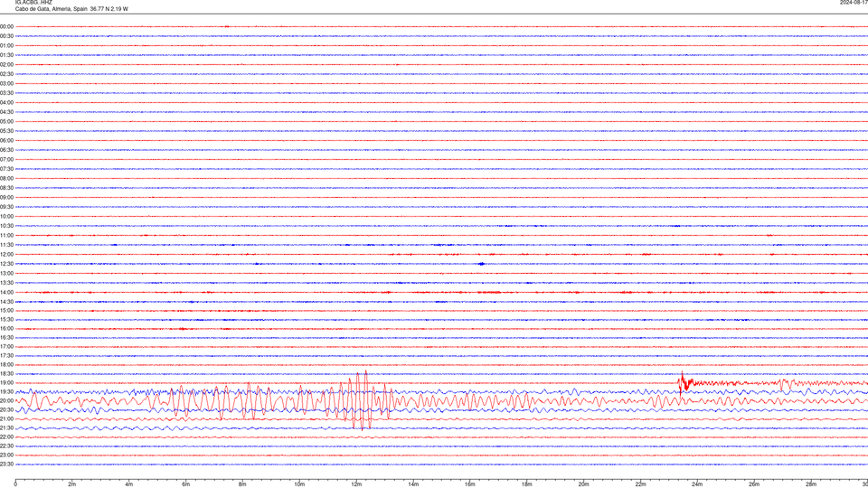Click the 10:00 time label
The image size is (868, 488).
6,216
